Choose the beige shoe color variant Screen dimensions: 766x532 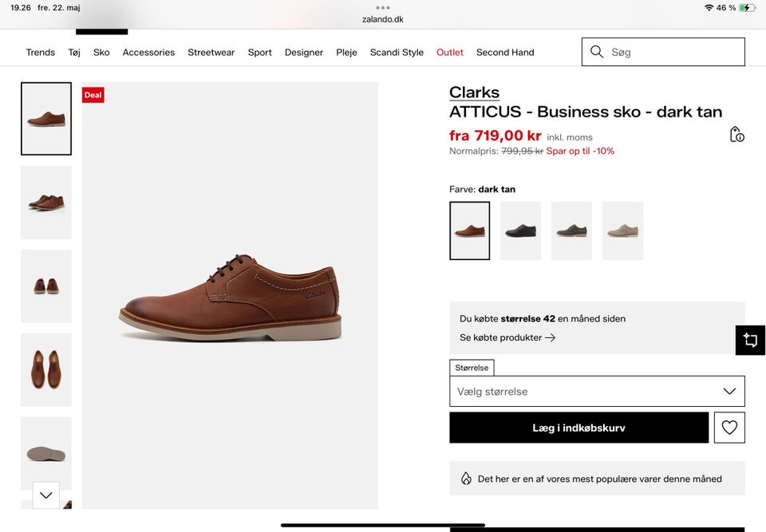tap(623, 231)
